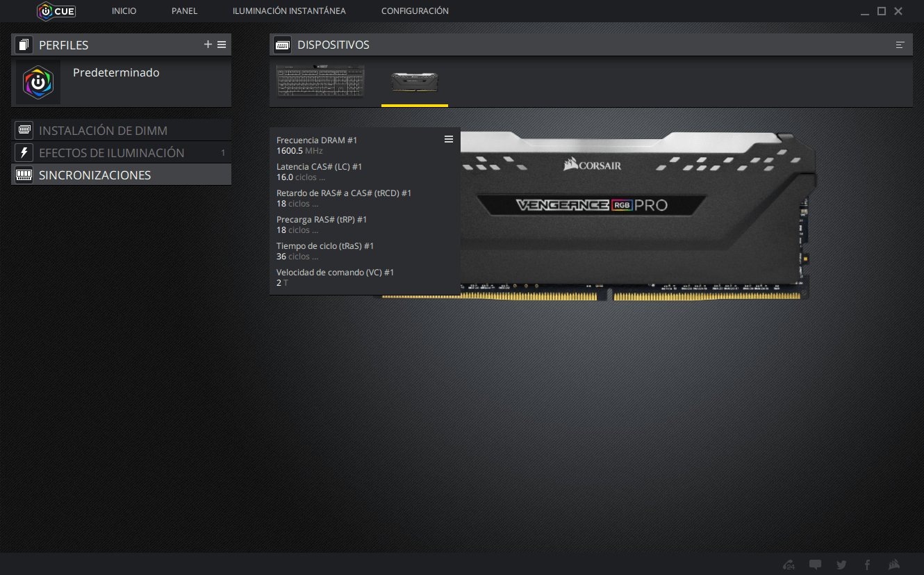Switch to ILUMINACIÓN INSTANTÁNEA
The height and width of the screenshot is (575, 924).
[x=290, y=11]
